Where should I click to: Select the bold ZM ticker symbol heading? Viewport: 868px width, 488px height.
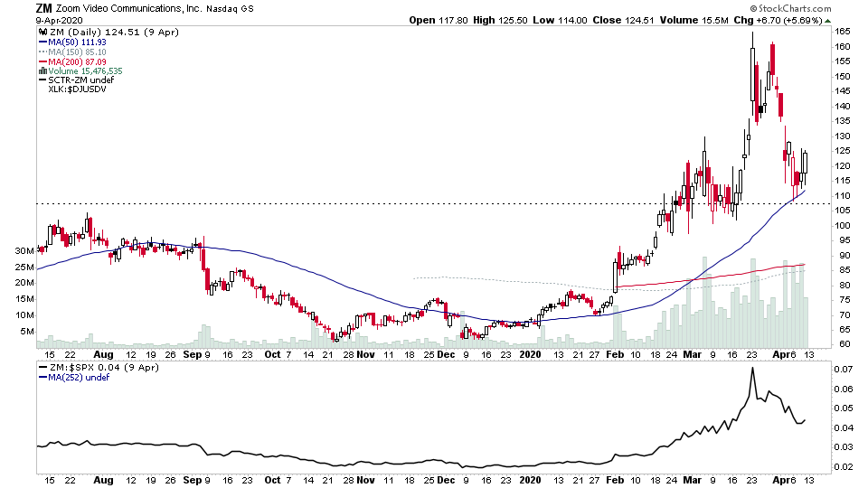coord(43,8)
